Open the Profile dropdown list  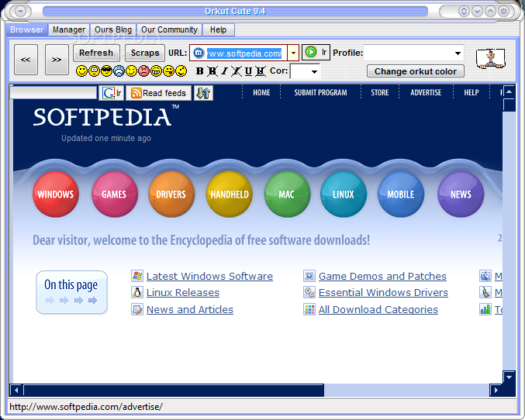458,53
